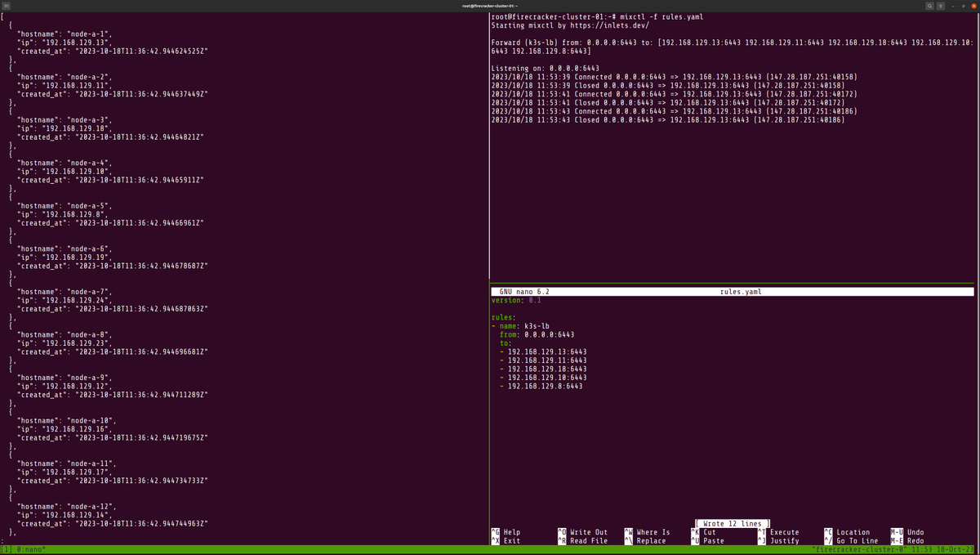
Task: Click the hostname 'node-a-12' line in JSON
Action: 66,506
